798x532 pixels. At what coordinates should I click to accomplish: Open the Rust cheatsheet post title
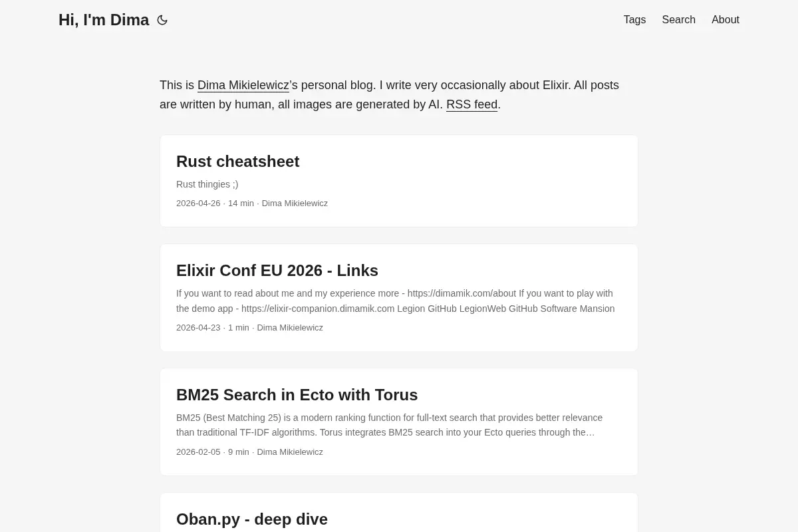(237, 162)
